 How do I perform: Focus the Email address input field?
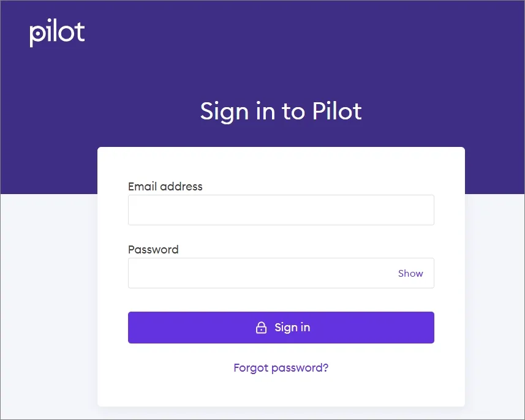point(281,210)
